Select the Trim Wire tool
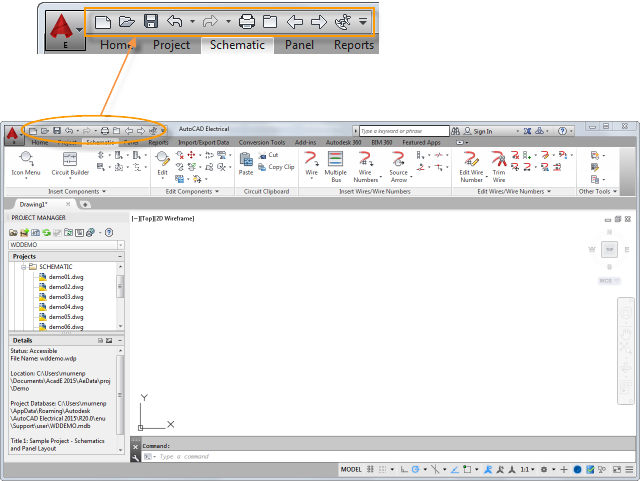The height and width of the screenshot is (481, 640). pyautogui.click(x=499, y=166)
